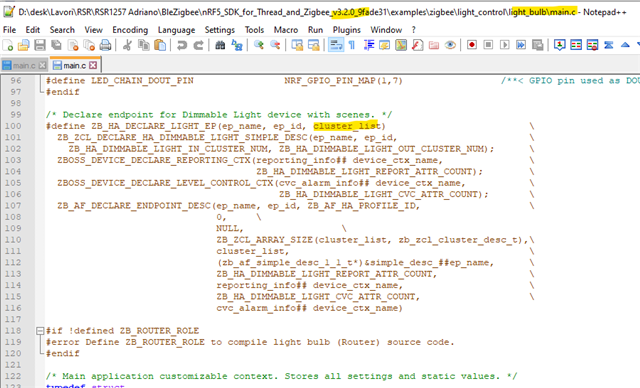Collapse the #if block at line 118
The width and height of the screenshot is (640, 388).
[40, 330]
